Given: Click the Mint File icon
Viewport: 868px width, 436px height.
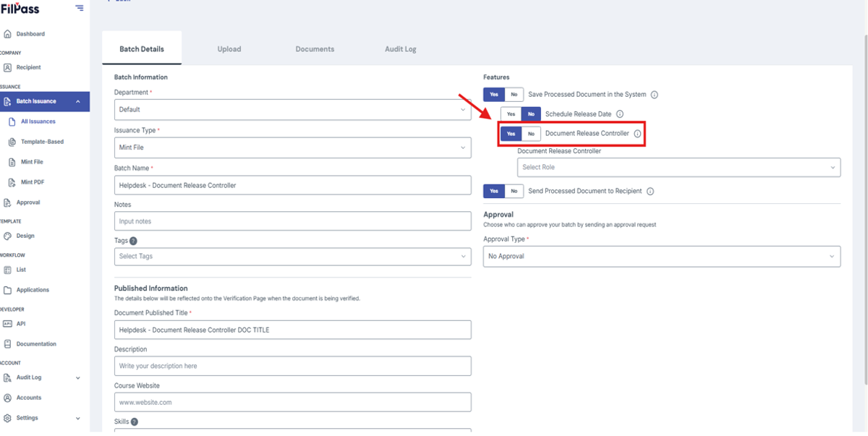Looking at the screenshot, I should coord(13,162).
